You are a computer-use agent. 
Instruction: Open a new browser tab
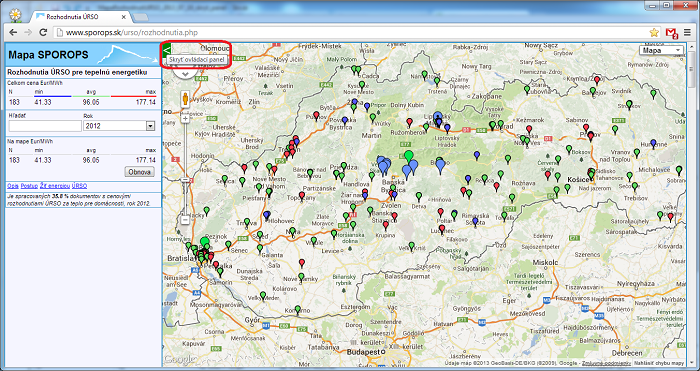[141, 17]
